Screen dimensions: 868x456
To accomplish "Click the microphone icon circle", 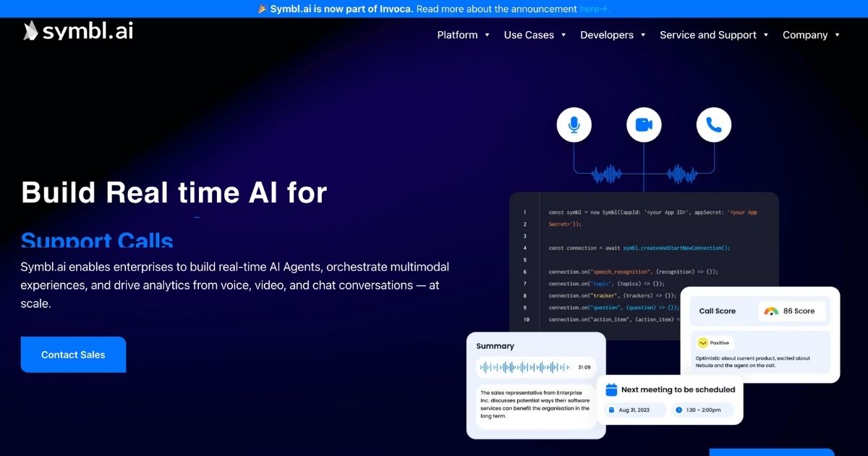I will [574, 124].
